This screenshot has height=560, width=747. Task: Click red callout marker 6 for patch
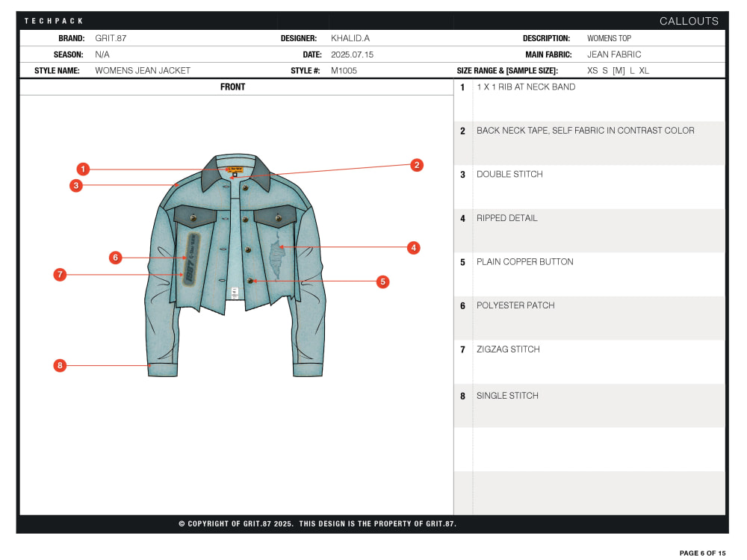coord(115,258)
